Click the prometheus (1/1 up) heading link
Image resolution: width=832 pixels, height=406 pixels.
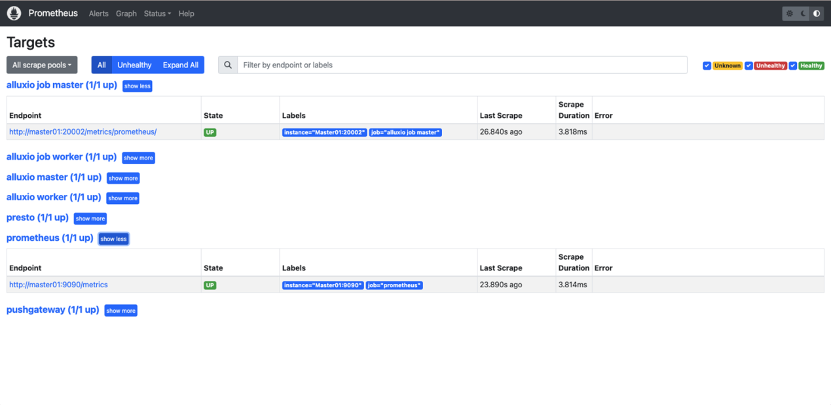(50, 238)
